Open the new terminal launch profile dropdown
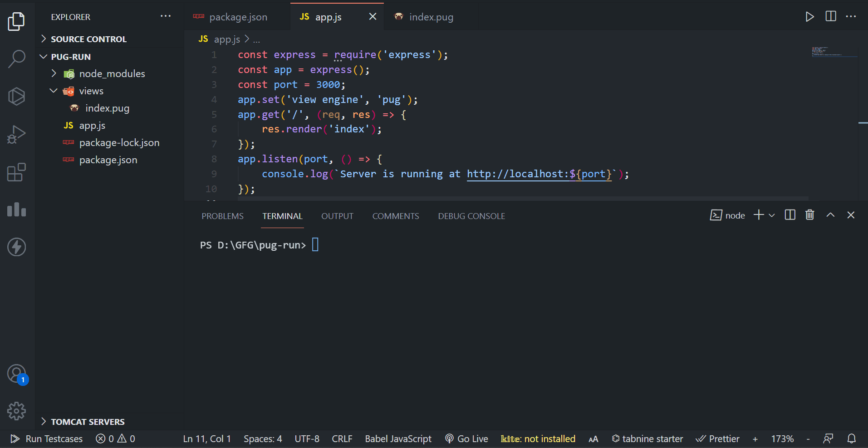 tap(772, 215)
